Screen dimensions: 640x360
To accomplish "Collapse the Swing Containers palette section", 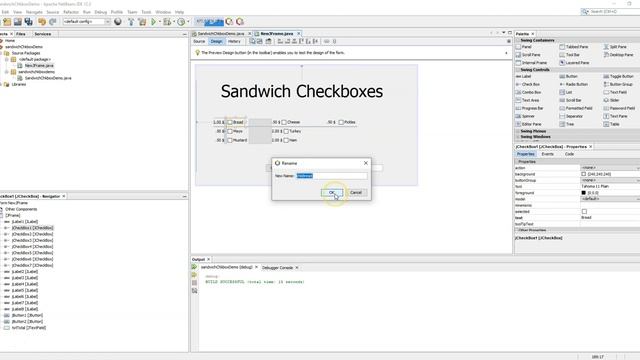I will 518,40.
